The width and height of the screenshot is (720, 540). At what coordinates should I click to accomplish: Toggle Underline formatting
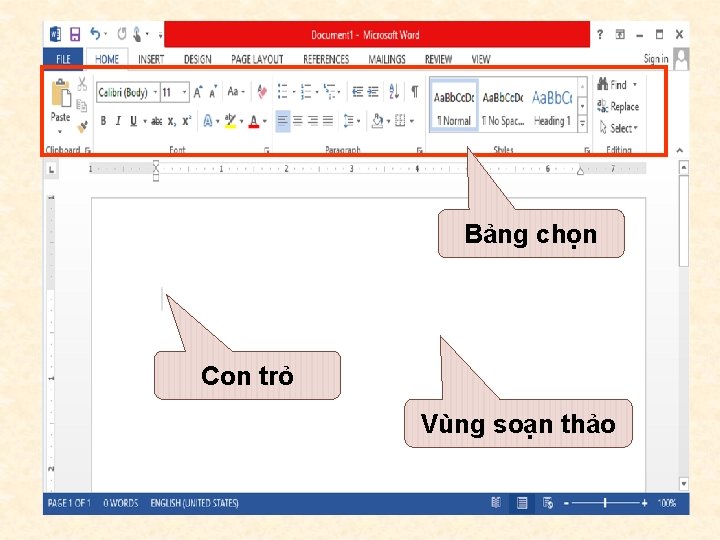(x=133, y=121)
